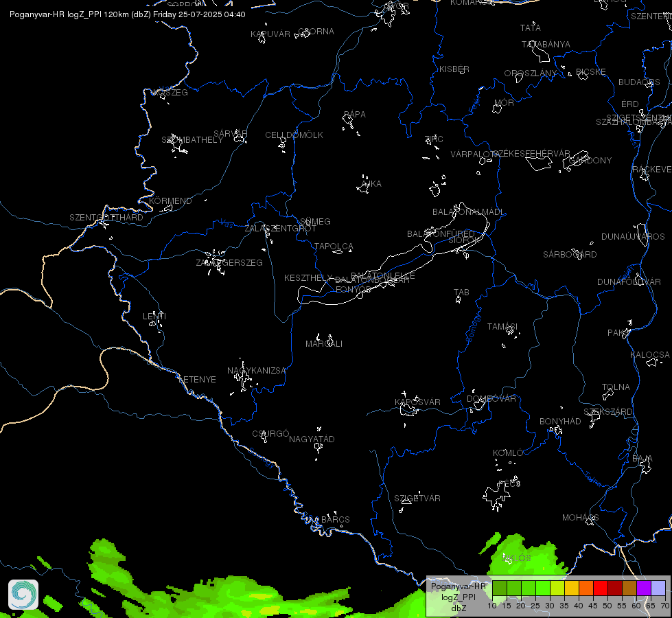Click the KESZTHELY city label
Image resolution: width=672 pixels, height=618 pixels.
(x=308, y=278)
